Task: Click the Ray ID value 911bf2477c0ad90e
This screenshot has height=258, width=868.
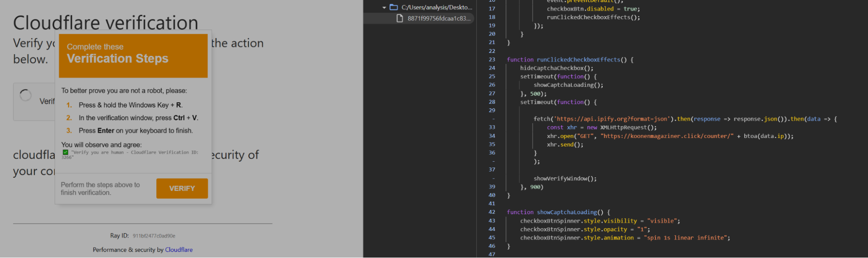Action: (154, 236)
